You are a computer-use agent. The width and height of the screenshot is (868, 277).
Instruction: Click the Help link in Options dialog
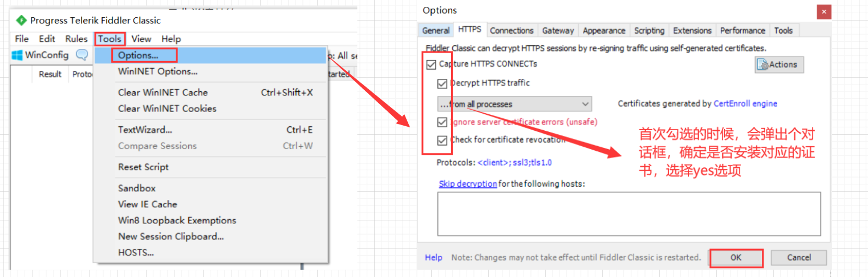click(x=433, y=258)
